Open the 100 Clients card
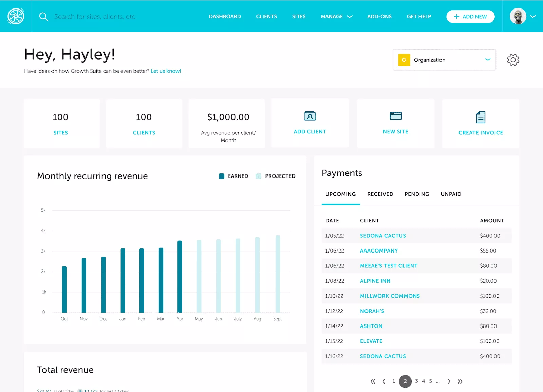543x392 pixels. click(144, 124)
